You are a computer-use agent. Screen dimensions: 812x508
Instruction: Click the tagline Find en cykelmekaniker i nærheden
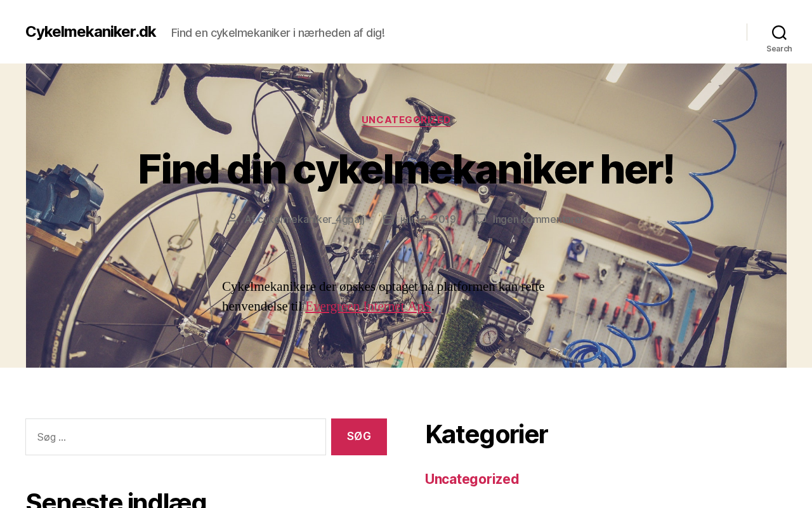click(x=278, y=32)
